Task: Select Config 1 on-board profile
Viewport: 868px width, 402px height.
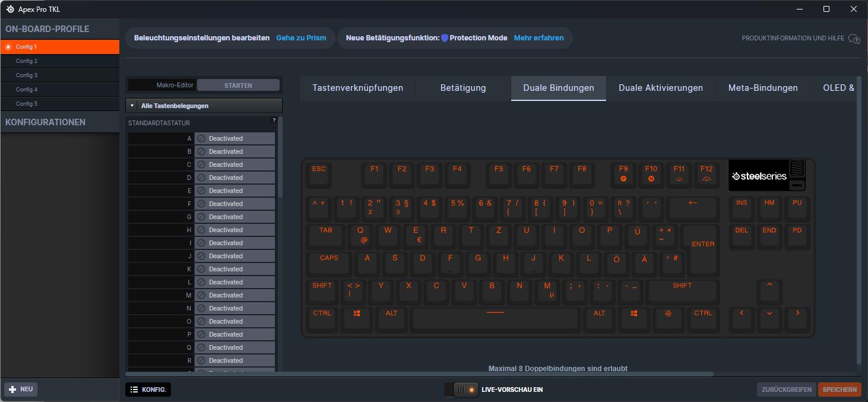Action: (x=59, y=47)
